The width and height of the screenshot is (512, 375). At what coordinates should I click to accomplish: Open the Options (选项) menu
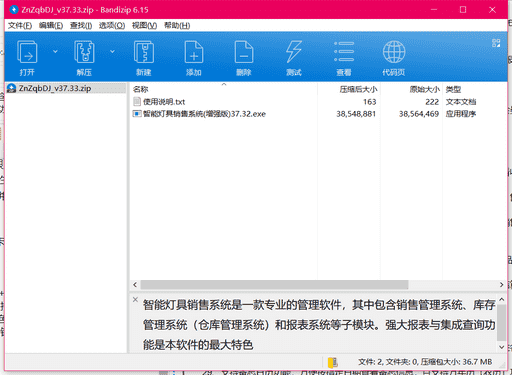[112, 26]
